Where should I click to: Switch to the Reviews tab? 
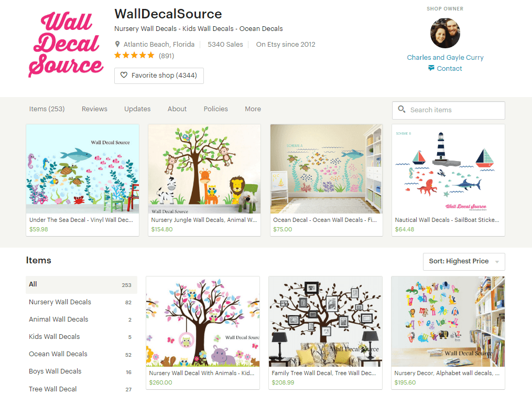coord(94,109)
